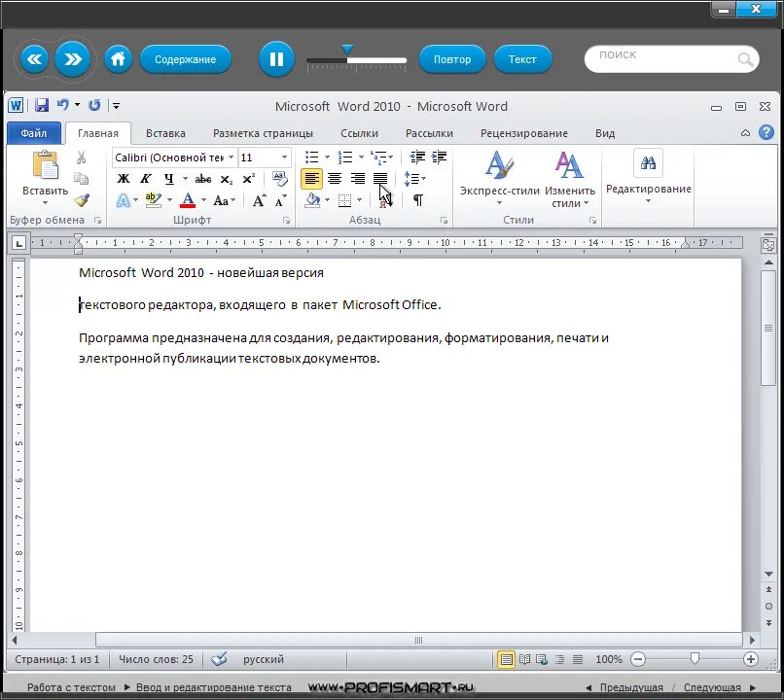Click the Save icon in quick access toolbar
The height and width of the screenshot is (700, 784).
click(42, 105)
